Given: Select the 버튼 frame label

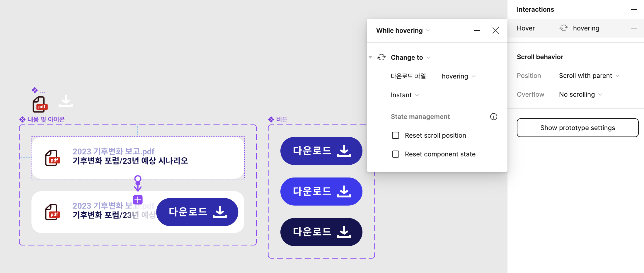Looking at the screenshot, I should (282, 120).
